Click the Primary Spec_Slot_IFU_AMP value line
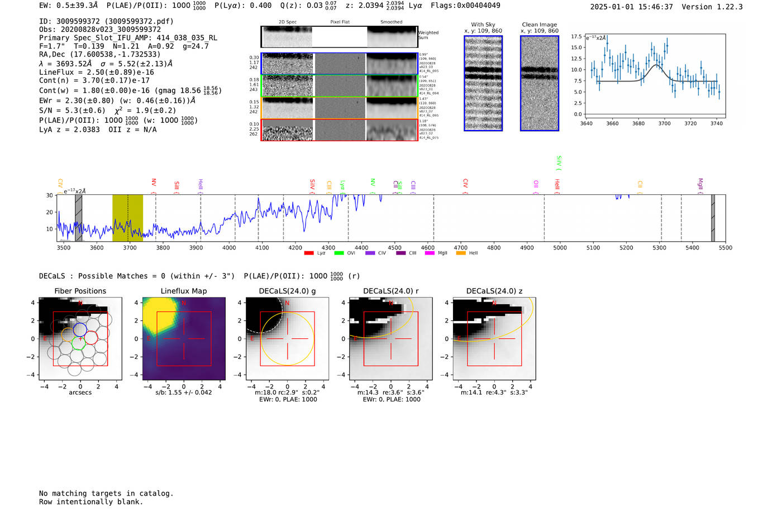The image size is (782, 532). tap(128, 38)
